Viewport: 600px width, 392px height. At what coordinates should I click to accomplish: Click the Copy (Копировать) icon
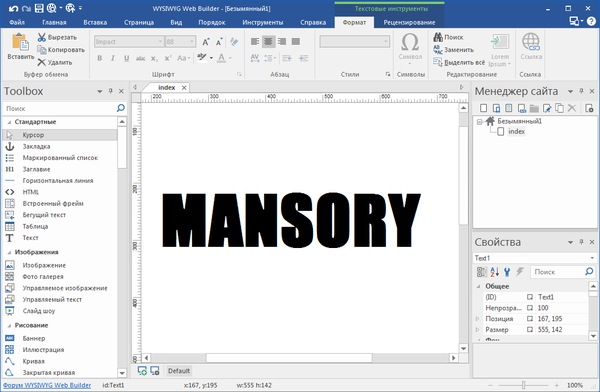pyautogui.click(x=41, y=50)
